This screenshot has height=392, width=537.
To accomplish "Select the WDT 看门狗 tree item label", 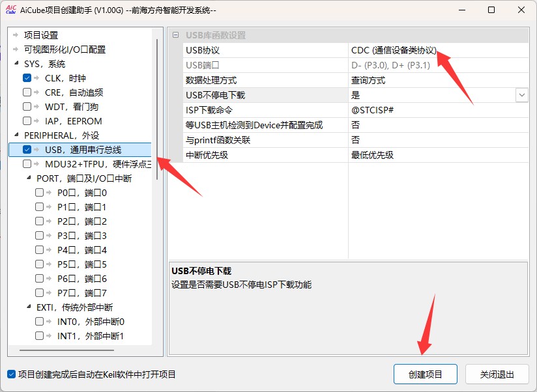I will [x=72, y=107].
